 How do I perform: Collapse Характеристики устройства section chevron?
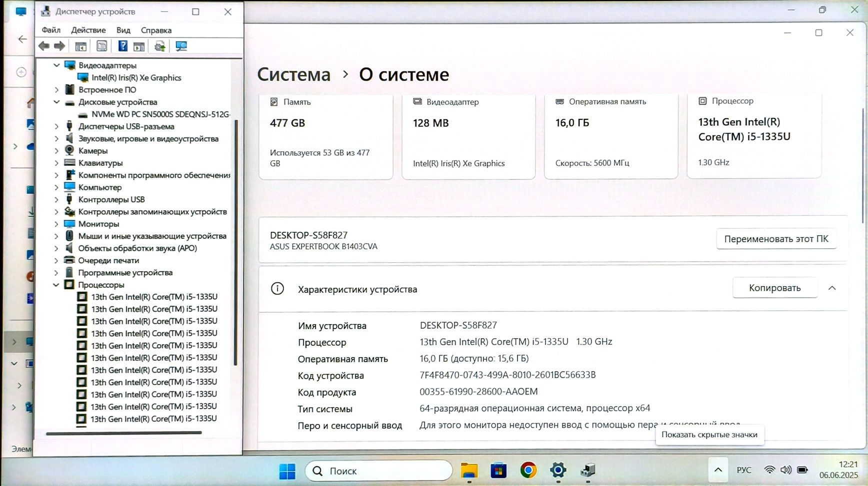click(832, 288)
